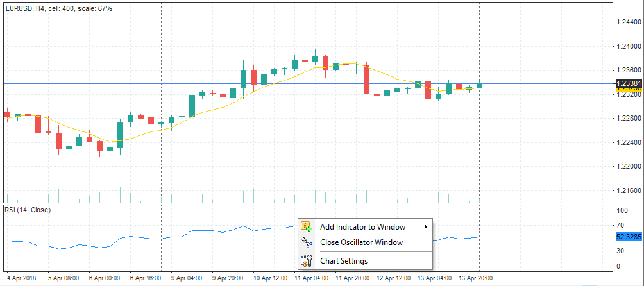Choose Add Indicator to Window
The width and height of the screenshot is (644, 286).
coord(362,226)
